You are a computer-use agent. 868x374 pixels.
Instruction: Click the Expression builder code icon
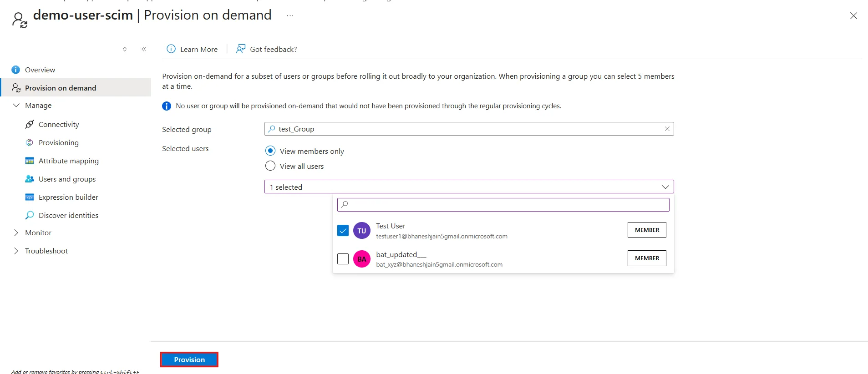pyautogui.click(x=30, y=197)
